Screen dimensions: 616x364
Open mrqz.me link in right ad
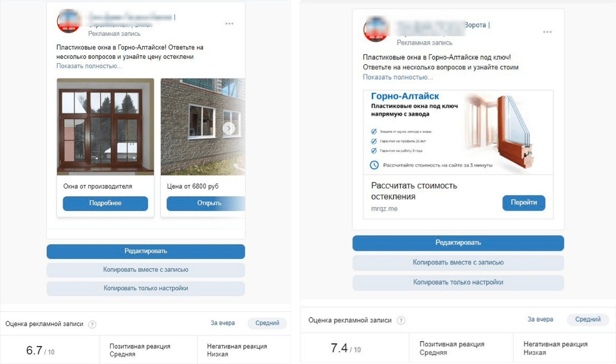pyautogui.click(x=384, y=209)
